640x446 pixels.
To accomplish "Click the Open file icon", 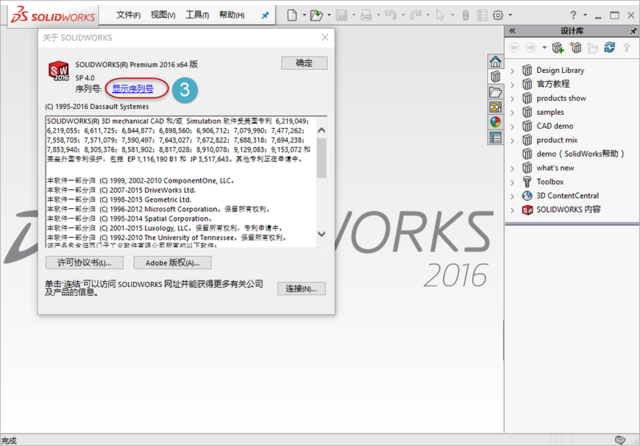I will 316,15.
